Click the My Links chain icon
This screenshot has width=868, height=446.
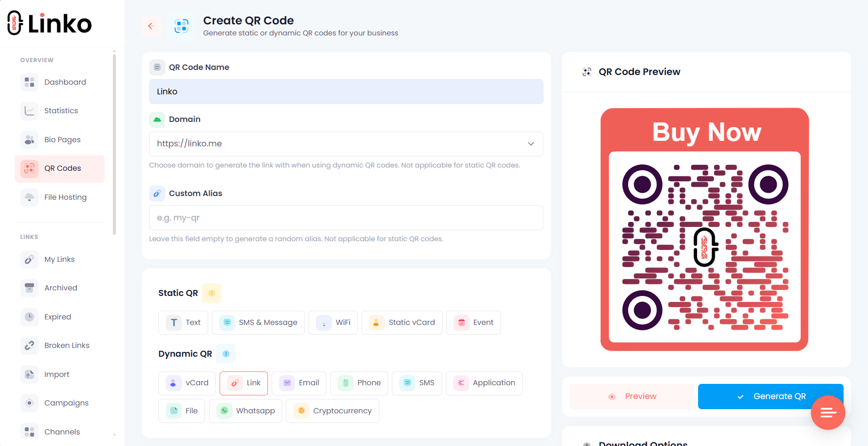29,259
